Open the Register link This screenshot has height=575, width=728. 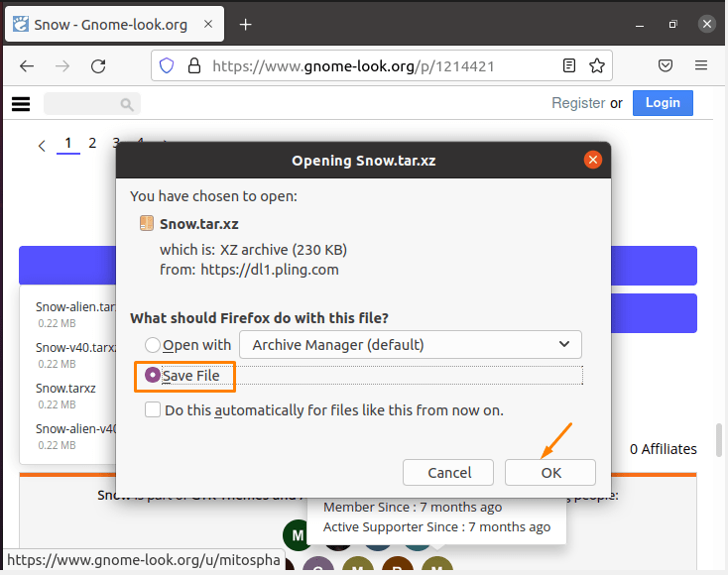tap(578, 103)
